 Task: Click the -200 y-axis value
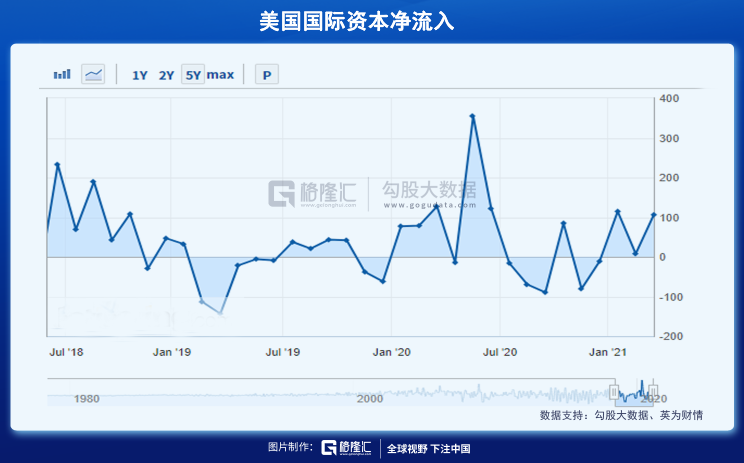671,336
